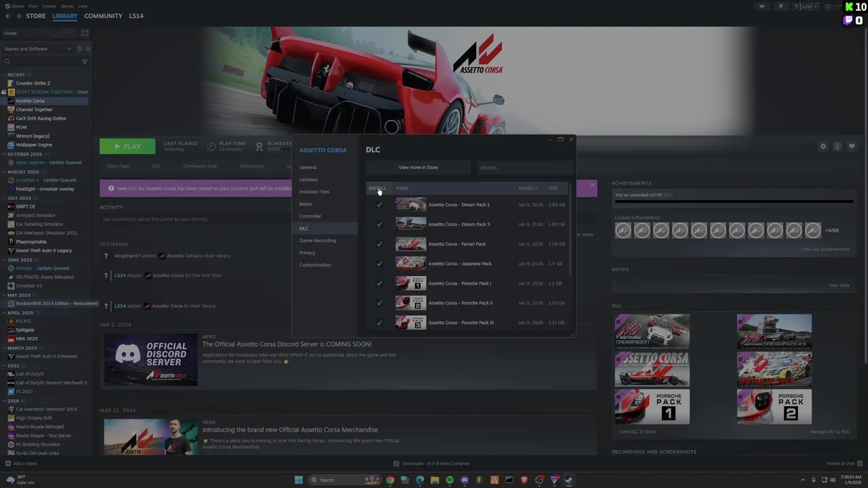Open Discord from the taskbar
Screen dimensions: 868x488
pyautogui.click(x=465, y=480)
